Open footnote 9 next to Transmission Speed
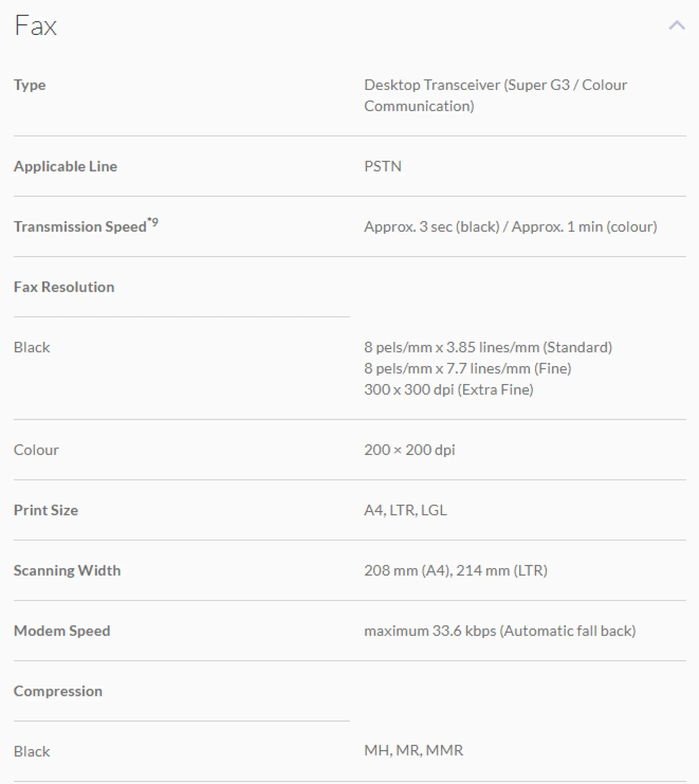The image size is (699, 784). tap(153, 222)
